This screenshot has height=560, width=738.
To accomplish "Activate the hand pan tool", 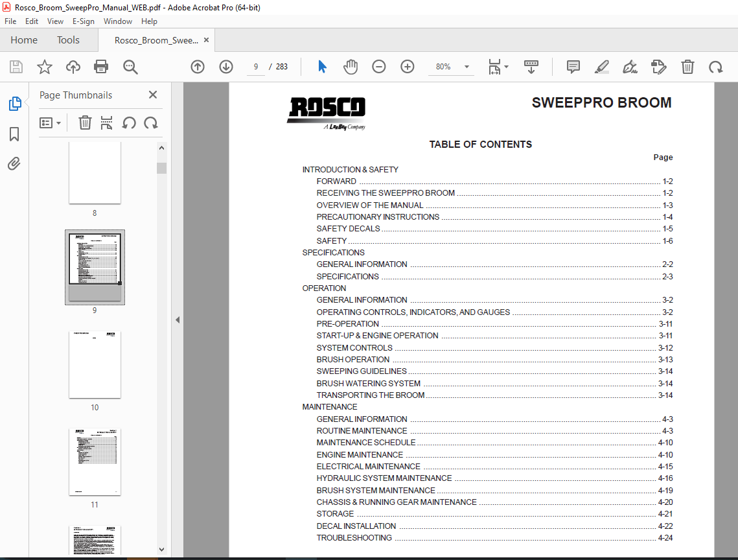I will point(351,67).
